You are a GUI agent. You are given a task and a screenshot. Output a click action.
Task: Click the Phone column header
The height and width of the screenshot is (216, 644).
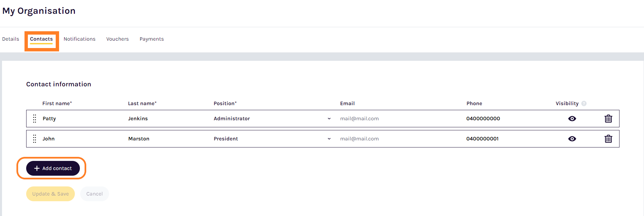click(474, 103)
